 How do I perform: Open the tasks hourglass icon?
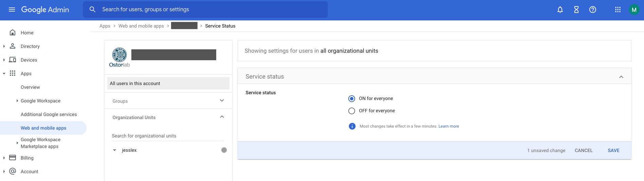point(576,10)
